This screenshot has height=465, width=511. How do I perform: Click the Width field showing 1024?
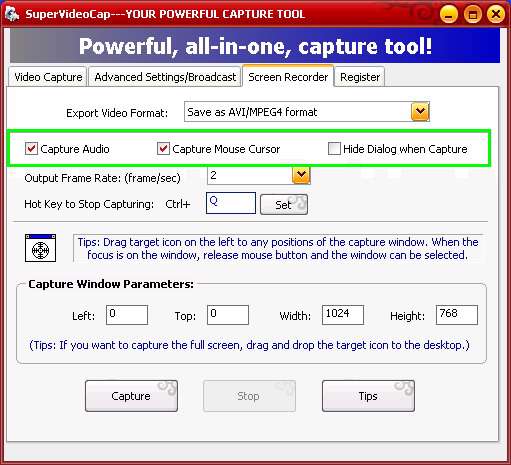tap(343, 315)
